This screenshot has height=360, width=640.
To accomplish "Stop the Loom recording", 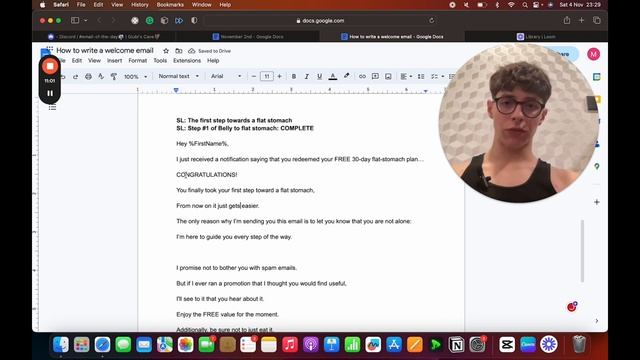I will 50,66.
